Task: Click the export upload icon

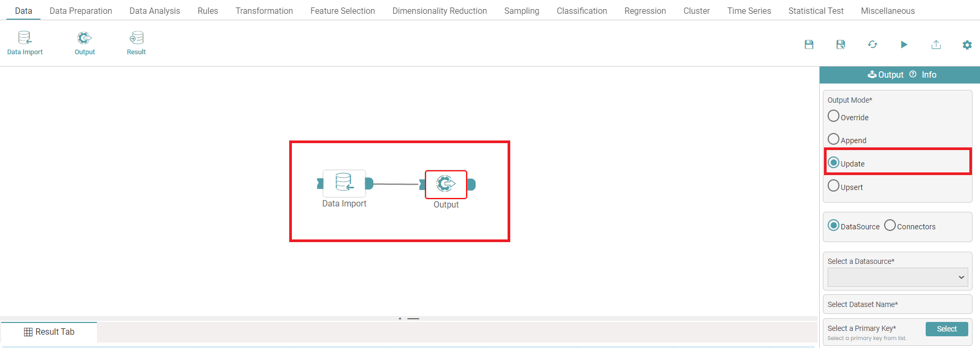Action: [x=936, y=45]
